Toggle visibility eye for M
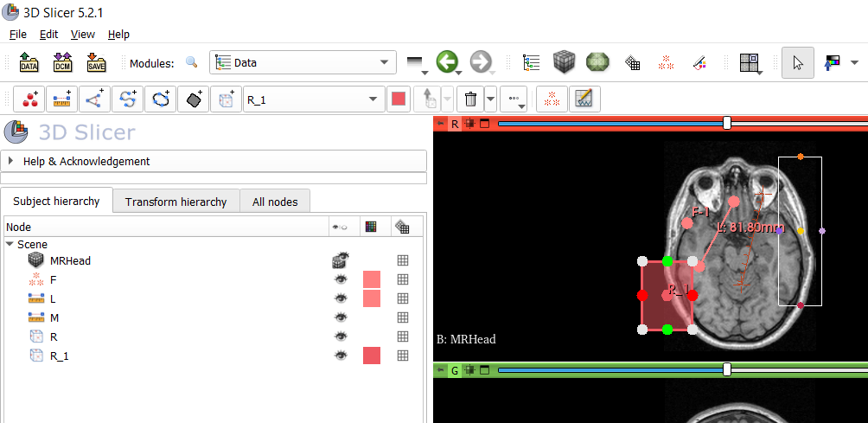Image resolution: width=868 pixels, height=423 pixels. (x=341, y=317)
